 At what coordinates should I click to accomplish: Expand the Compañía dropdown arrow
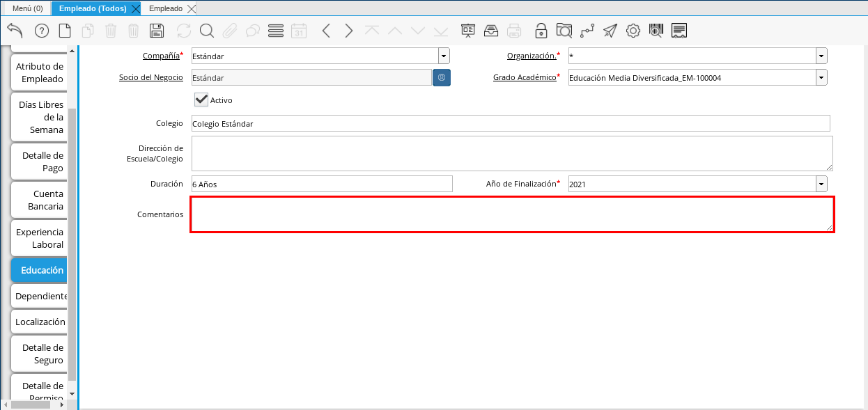tap(444, 56)
